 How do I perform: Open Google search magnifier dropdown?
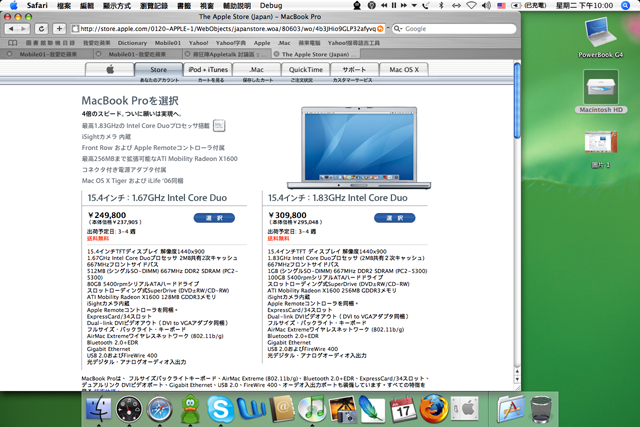(x=398, y=29)
